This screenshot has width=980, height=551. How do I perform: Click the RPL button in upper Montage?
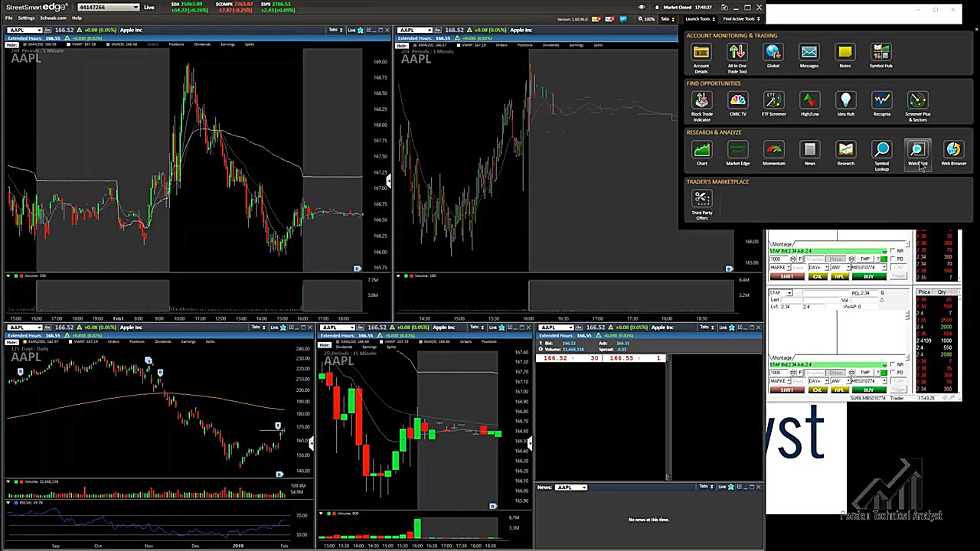tap(840, 276)
